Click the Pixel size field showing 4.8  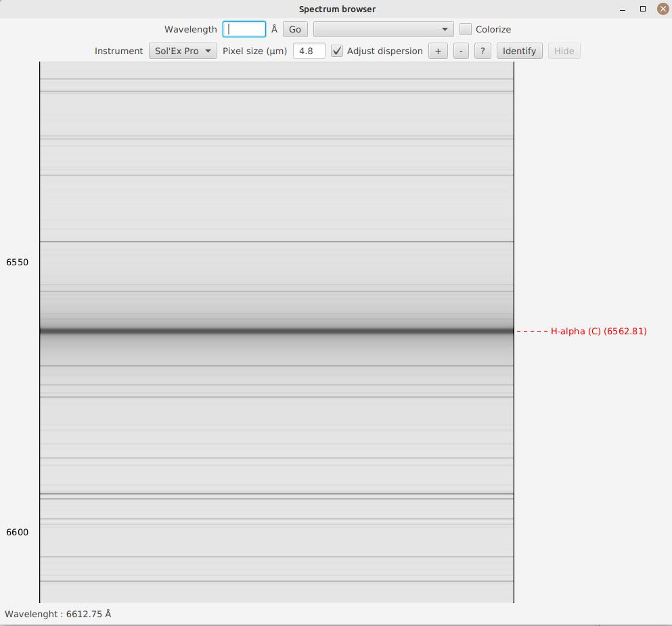pos(309,51)
